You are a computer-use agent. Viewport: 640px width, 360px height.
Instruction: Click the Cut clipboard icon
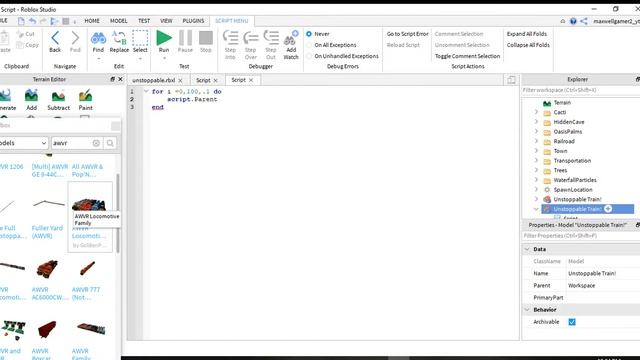[20, 34]
